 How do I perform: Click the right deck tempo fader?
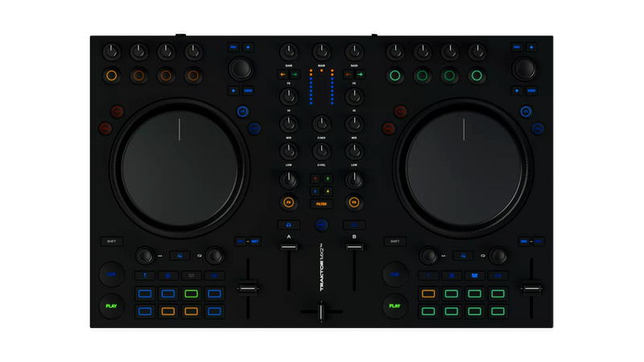[531, 289]
